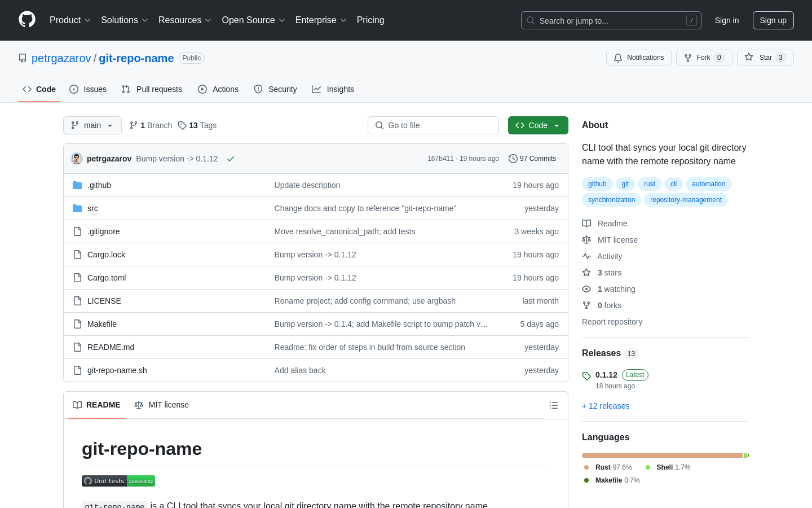Click the rust topic tag
Screen dimensions: 812x508
click(x=650, y=184)
